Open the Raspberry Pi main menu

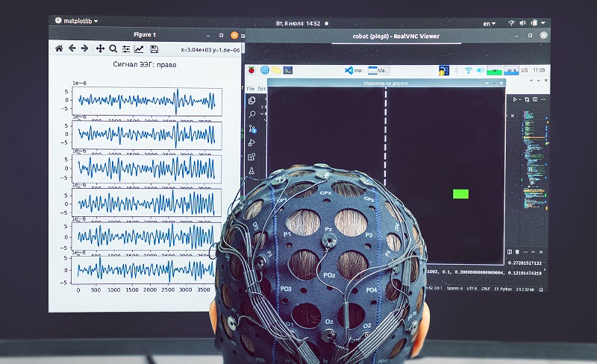tap(251, 70)
